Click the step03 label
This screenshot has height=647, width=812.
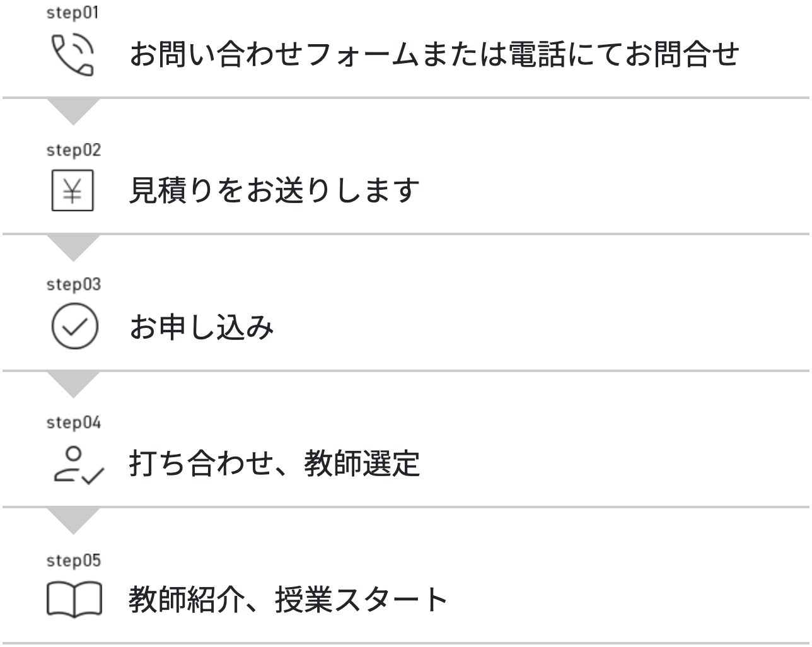pos(73,285)
